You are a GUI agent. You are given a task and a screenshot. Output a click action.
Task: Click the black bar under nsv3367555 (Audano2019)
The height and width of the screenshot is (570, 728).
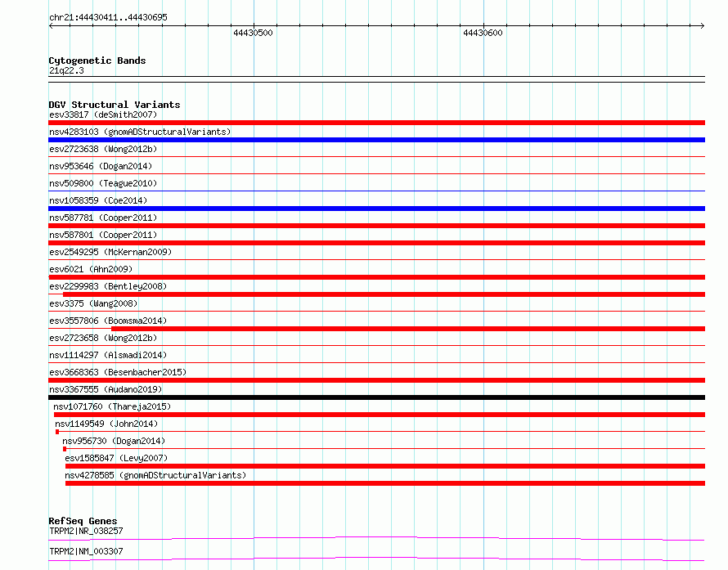coord(376,397)
